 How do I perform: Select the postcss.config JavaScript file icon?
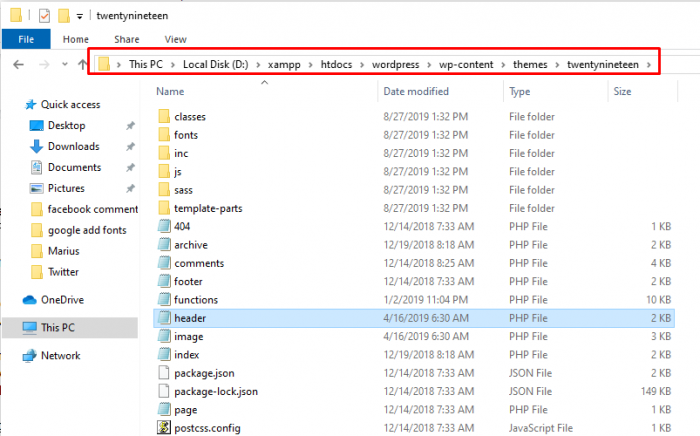click(165, 428)
